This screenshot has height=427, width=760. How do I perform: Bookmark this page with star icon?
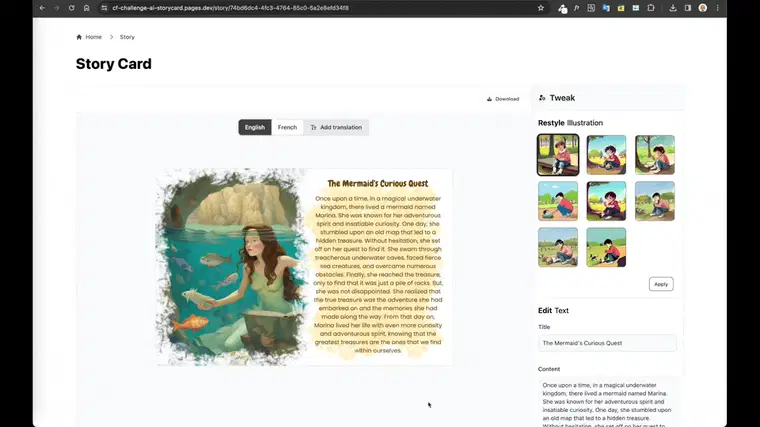click(540, 8)
